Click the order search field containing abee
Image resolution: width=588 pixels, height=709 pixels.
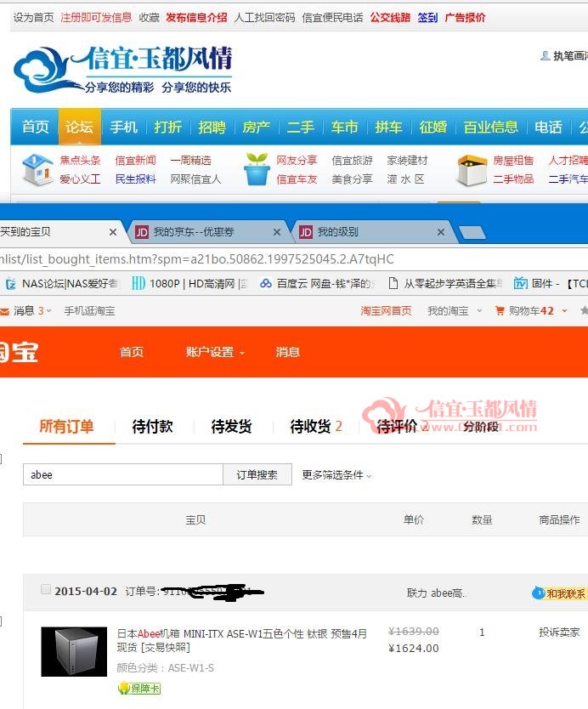[123, 474]
